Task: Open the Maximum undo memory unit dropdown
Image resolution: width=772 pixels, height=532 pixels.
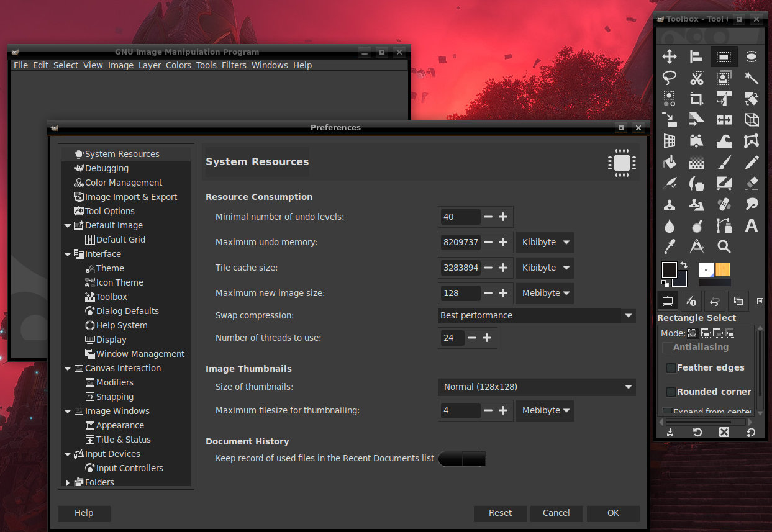Action: 545,242
